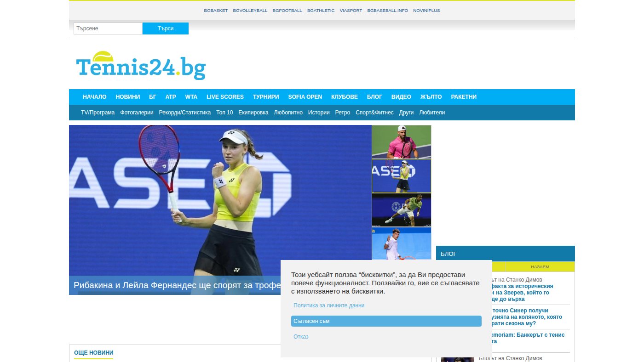The width and height of the screenshot is (644, 362).
Task: Switch to the НАЗАЕМ tab in blog panel
Action: click(540, 267)
